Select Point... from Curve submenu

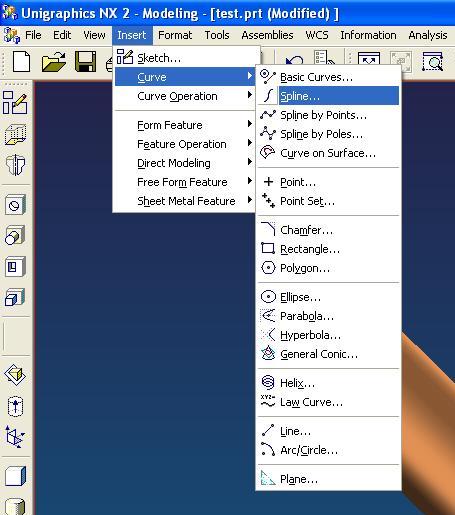(329, 182)
